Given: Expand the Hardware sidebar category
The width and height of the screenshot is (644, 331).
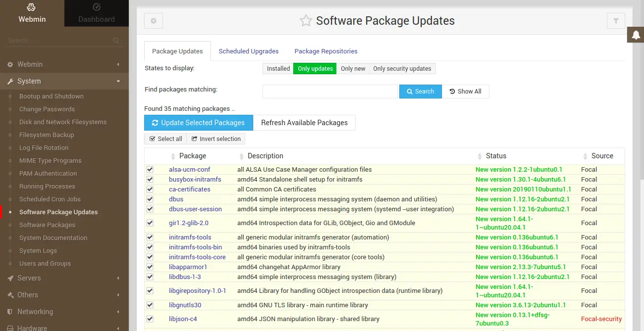Looking at the screenshot, I should coord(64,326).
